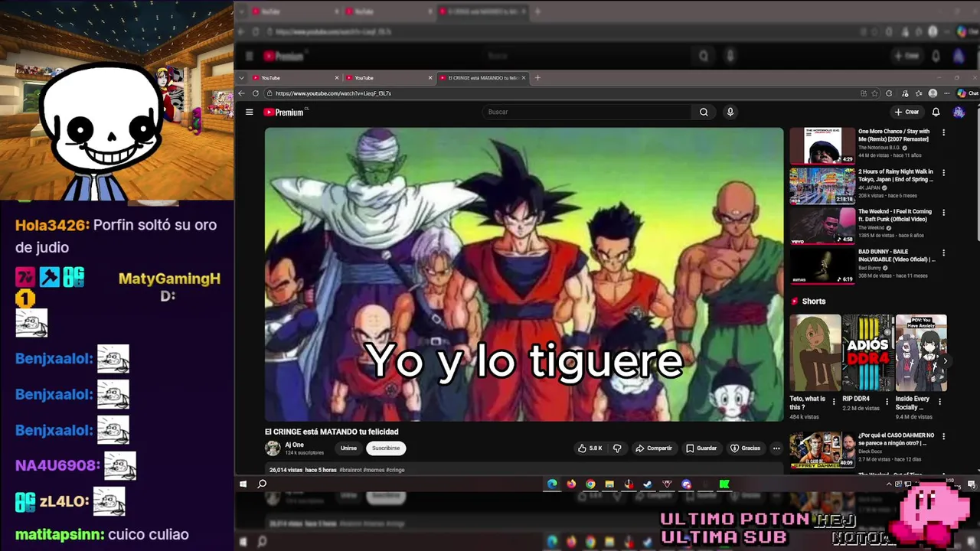
Task: Click the #cringe hashtag
Action: (395, 470)
